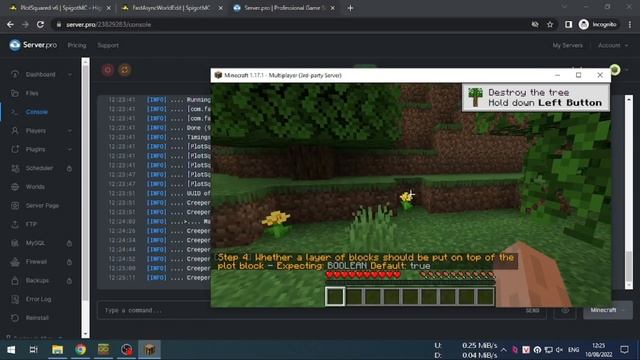Viewport: 640px width, 360px height.
Task: Go to My Servers
Action: pyautogui.click(x=567, y=45)
